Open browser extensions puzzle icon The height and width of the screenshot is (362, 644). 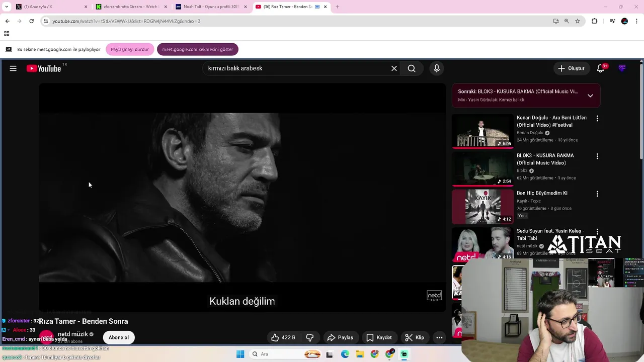(595, 21)
